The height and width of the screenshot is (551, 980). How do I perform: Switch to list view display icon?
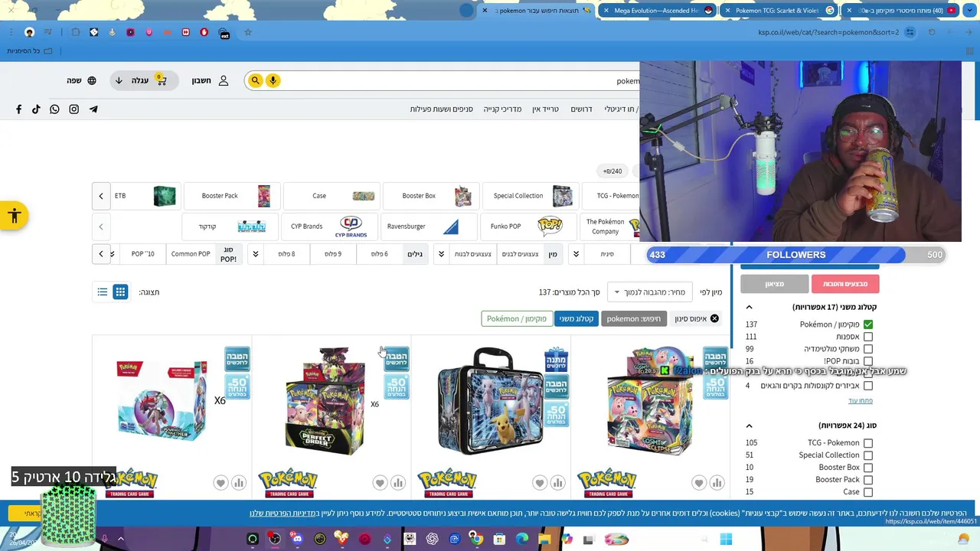pos(103,292)
